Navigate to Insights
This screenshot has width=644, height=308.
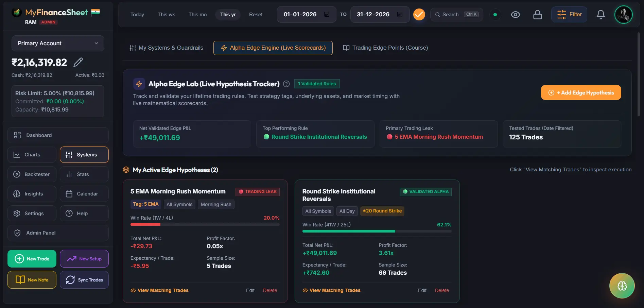tap(32, 194)
